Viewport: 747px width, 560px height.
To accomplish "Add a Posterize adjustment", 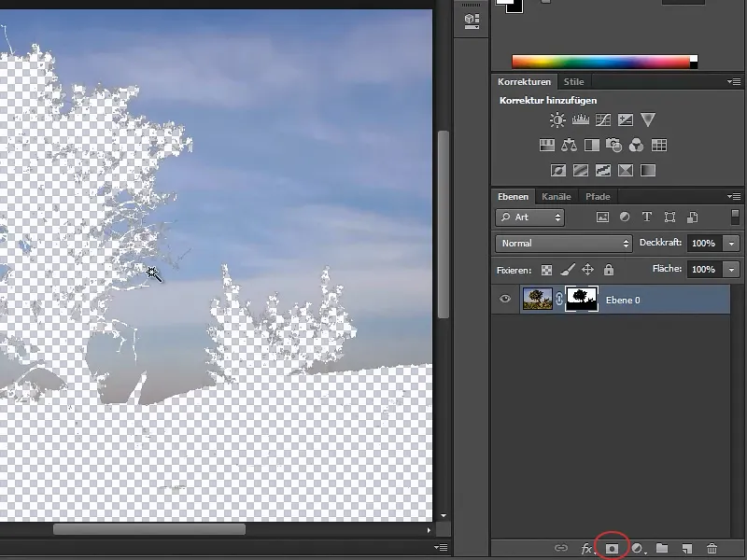I will tap(580, 170).
